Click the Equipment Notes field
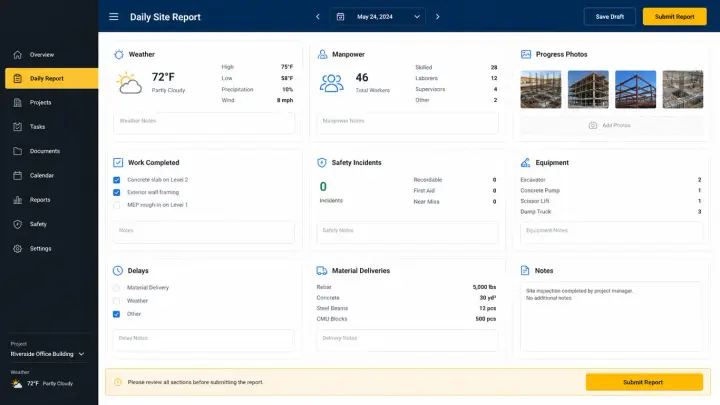Viewport: 720px width, 405px height. click(611, 232)
